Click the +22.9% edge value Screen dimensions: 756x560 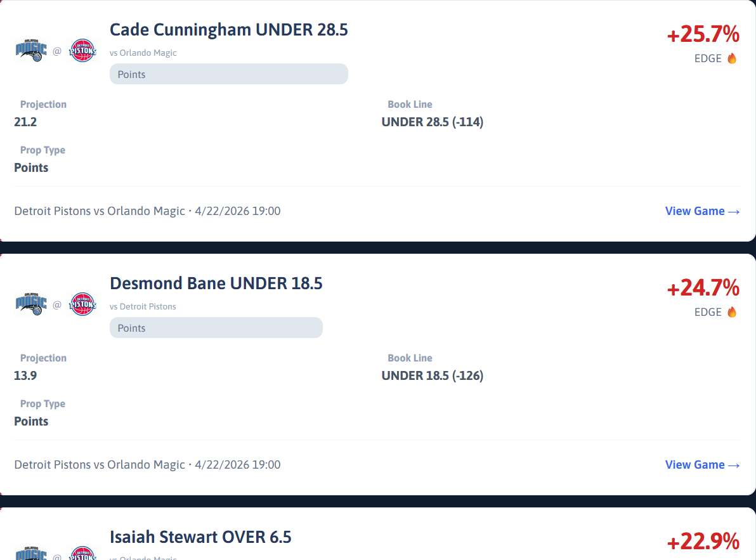coord(703,542)
